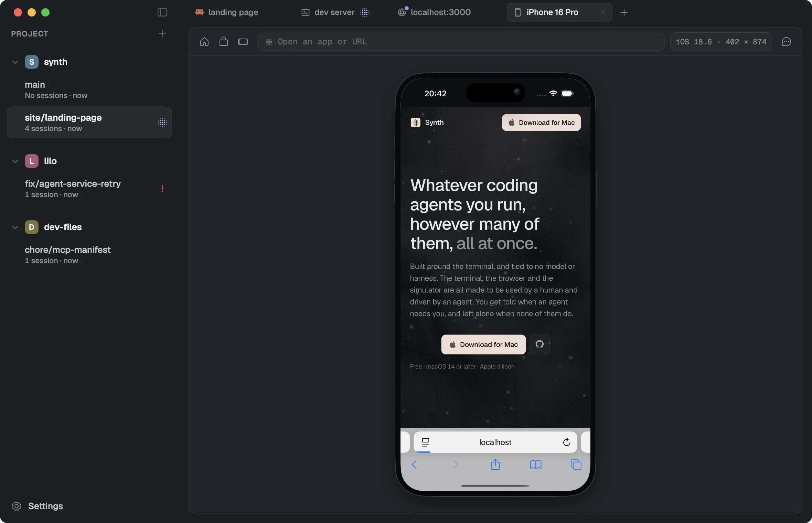Click the Wi-Fi status icon in phone

point(553,93)
